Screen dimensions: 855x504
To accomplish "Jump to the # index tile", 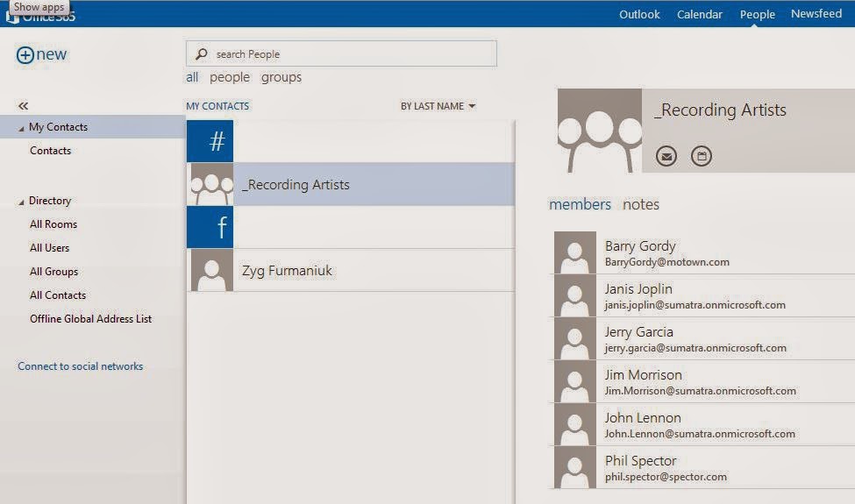I will pyautogui.click(x=210, y=141).
